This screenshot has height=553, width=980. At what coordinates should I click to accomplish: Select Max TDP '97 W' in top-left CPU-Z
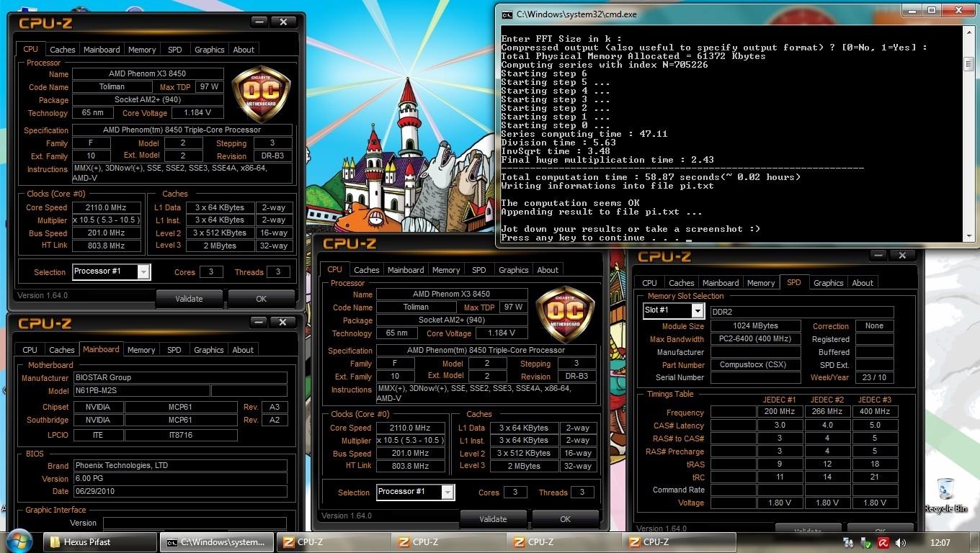click(x=210, y=86)
